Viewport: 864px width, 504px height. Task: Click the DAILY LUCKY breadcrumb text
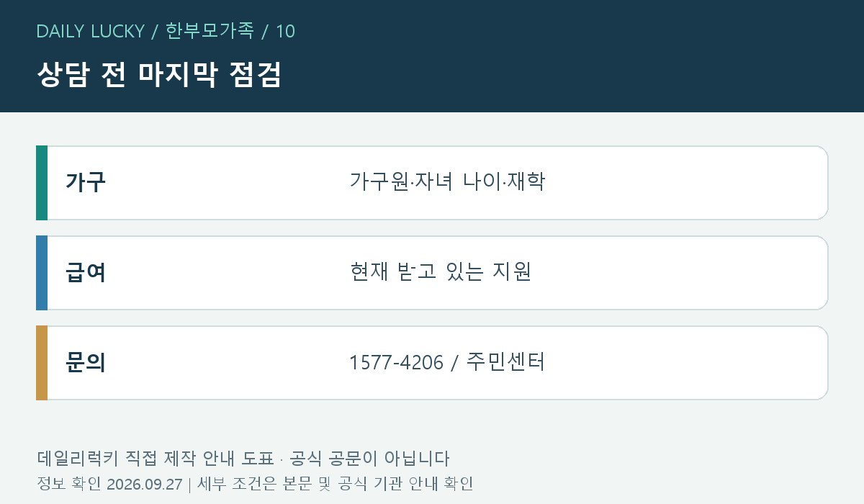(90, 31)
